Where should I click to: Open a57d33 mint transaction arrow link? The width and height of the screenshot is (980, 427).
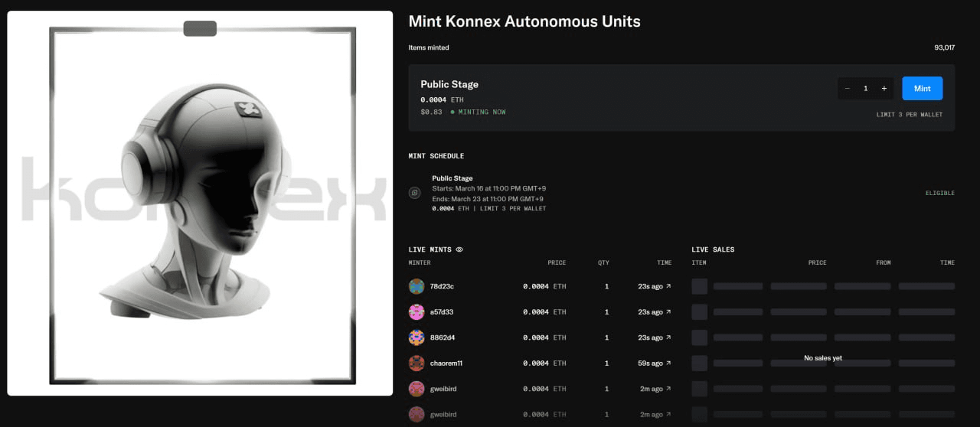pos(668,312)
